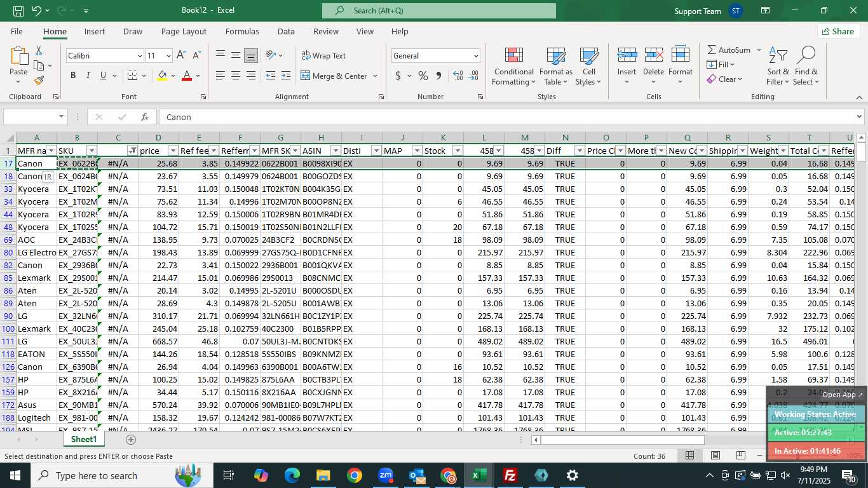Screen dimensions: 868x488
Task: Switch to Insert tab
Action: pyautogui.click(x=95, y=31)
